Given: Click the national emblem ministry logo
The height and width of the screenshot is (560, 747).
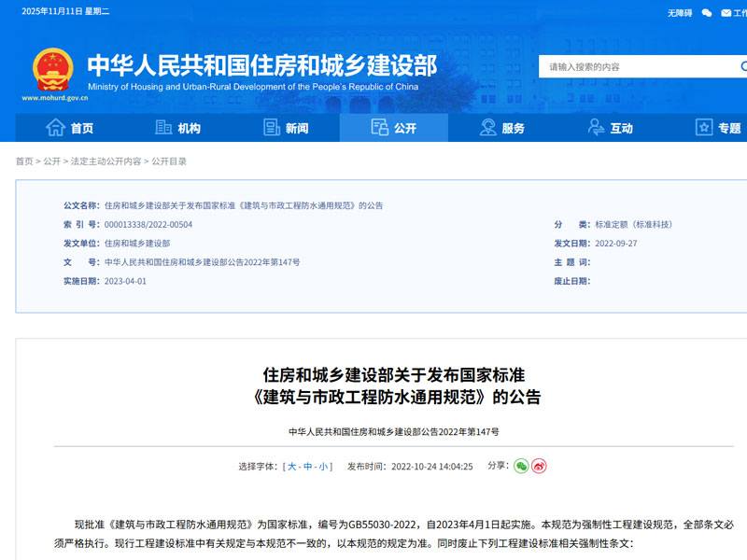Looking at the screenshot, I should (x=52, y=71).
